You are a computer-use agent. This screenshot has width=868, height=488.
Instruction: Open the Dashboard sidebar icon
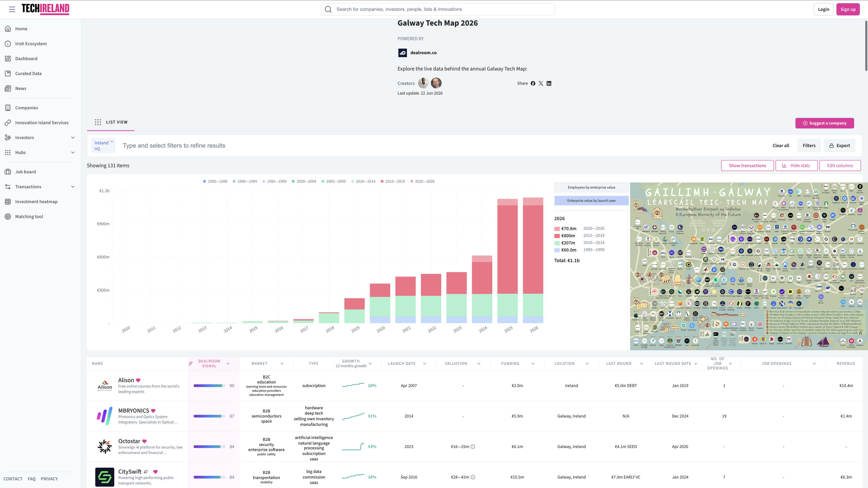(8, 59)
